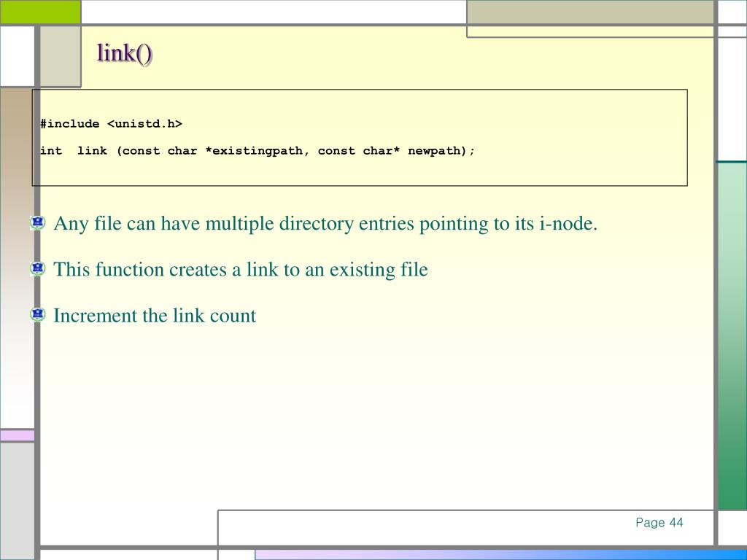Click bullet icon beside "Any file can have"
This screenshot has width=747, height=560.
(38, 222)
